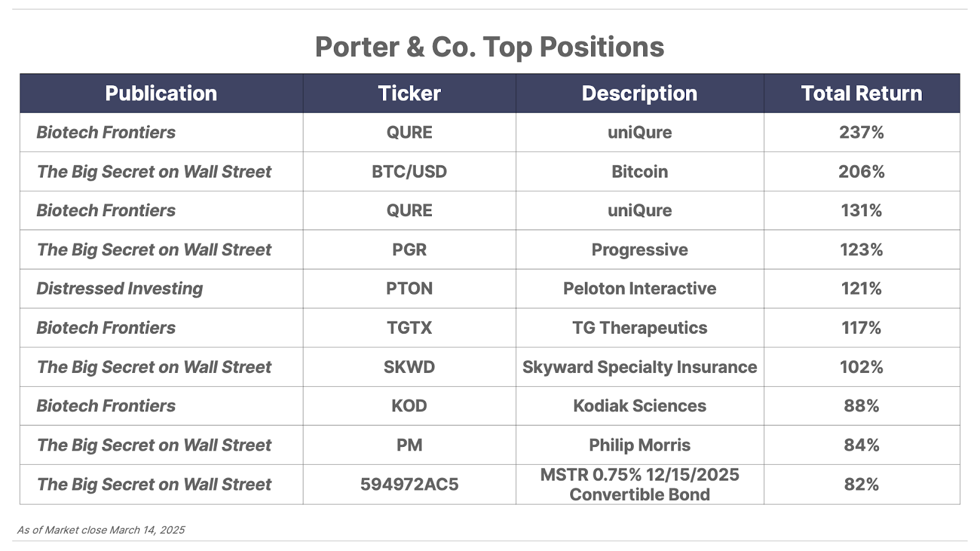The width and height of the screenshot is (980, 551).
Task: Click the Total Return column header
Action: click(861, 93)
